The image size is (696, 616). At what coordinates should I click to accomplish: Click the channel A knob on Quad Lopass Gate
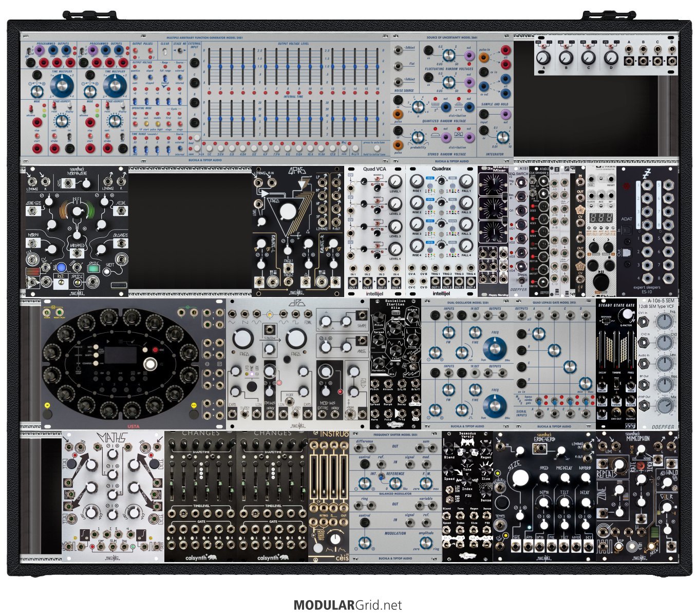tap(538, 334)
